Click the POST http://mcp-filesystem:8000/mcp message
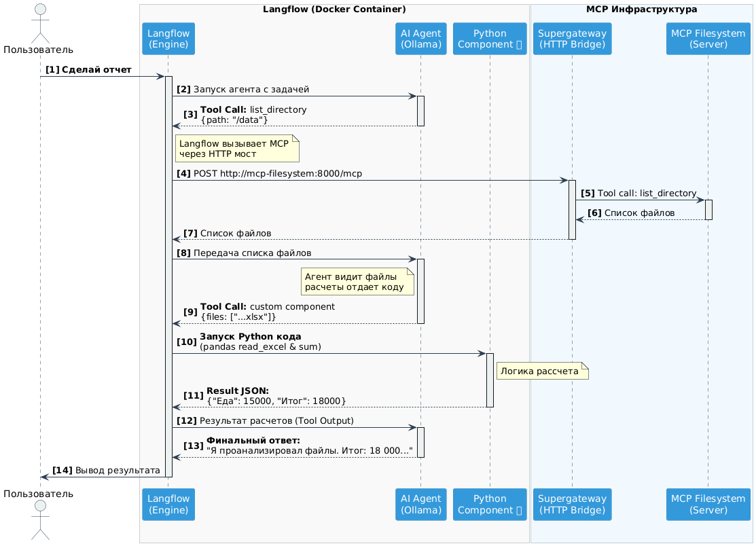 pyautogui.click(x=277, y=174)
